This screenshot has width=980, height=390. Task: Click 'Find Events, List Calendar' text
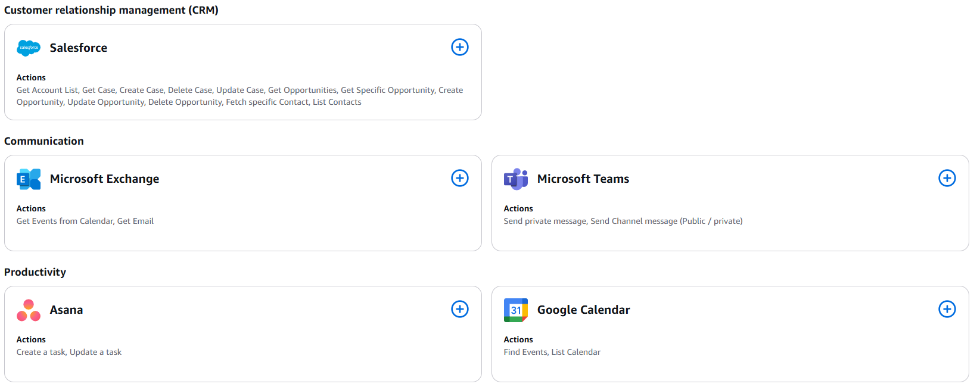point(552,352)
